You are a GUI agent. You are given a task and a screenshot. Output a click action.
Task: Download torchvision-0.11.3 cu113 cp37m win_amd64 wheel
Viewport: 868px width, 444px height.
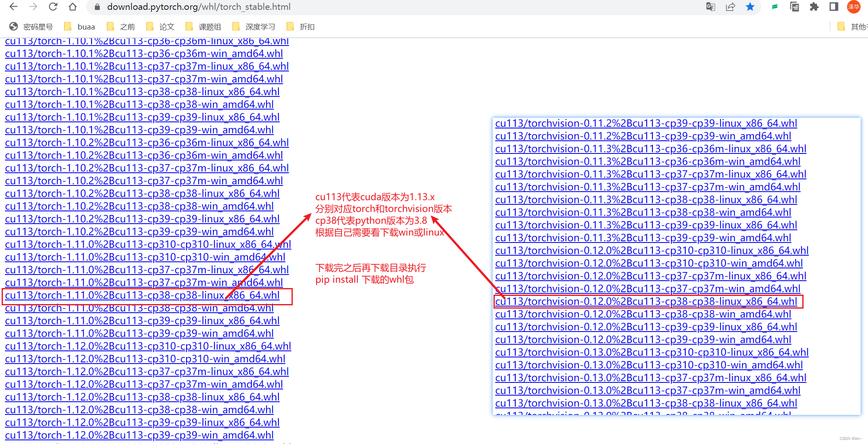[x=648, y=187]
